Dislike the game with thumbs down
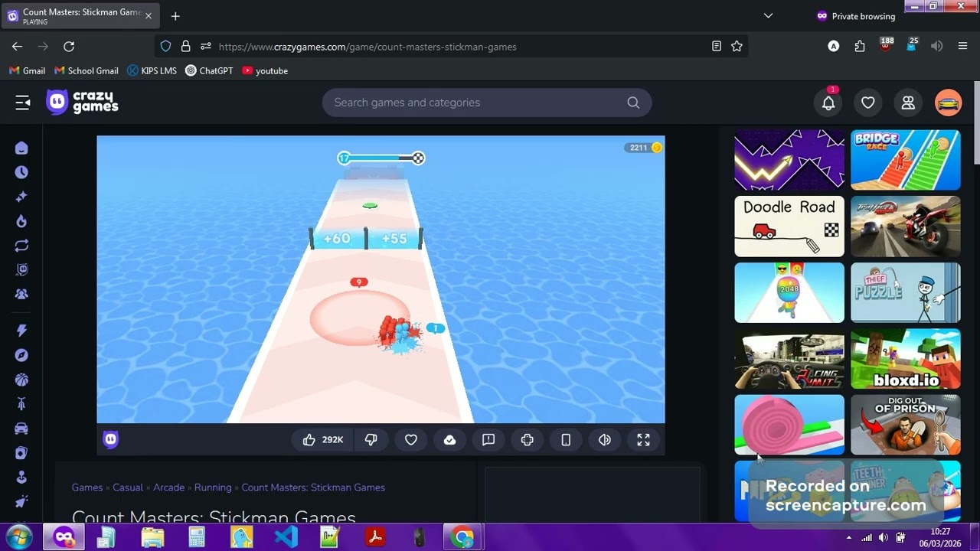980x551 pixels. click(x=371, y=439)
